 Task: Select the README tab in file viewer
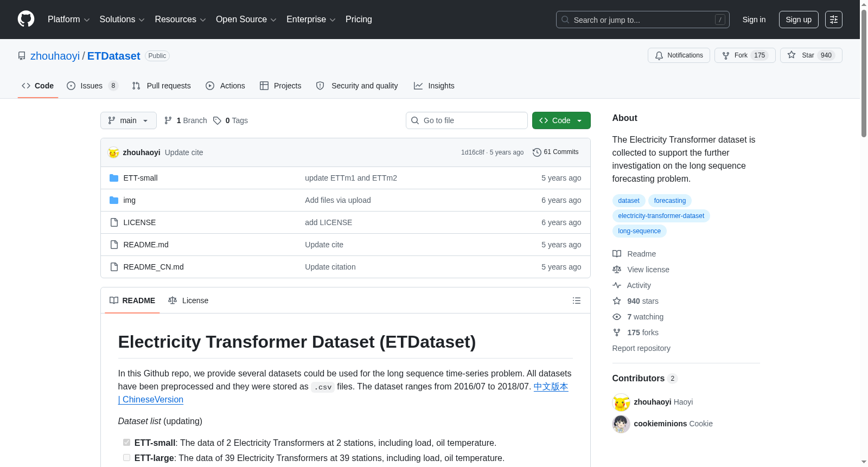click(x=132, y=300)
